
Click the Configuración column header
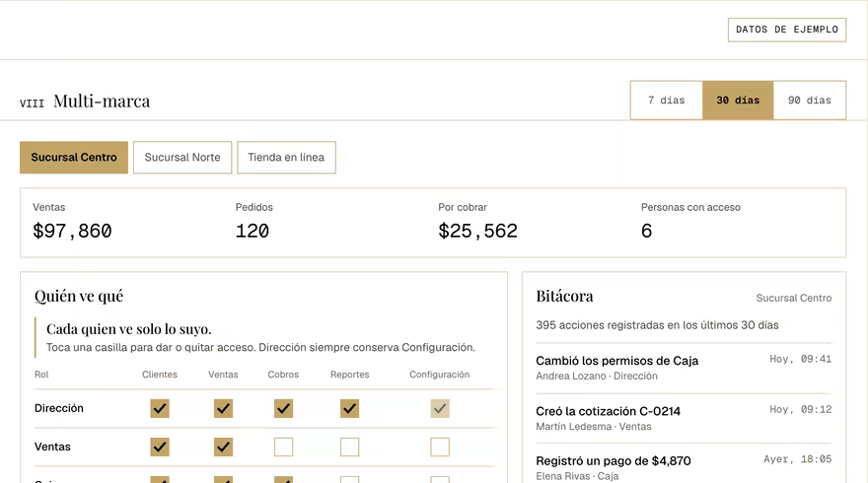pyautogui.click(x=440, y=375)
